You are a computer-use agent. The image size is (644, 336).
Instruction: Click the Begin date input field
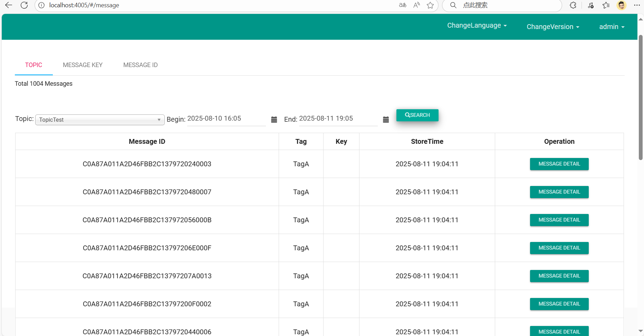coord(226,119)
